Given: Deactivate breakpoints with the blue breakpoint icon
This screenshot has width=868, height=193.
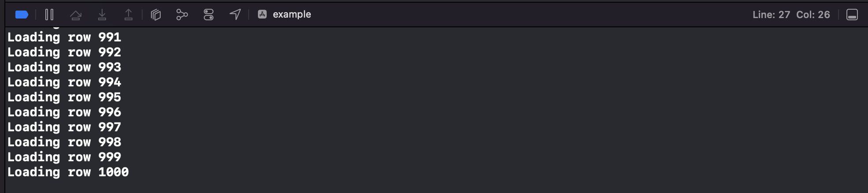Looking at the screenshot, I should click(x=22, y=15).
